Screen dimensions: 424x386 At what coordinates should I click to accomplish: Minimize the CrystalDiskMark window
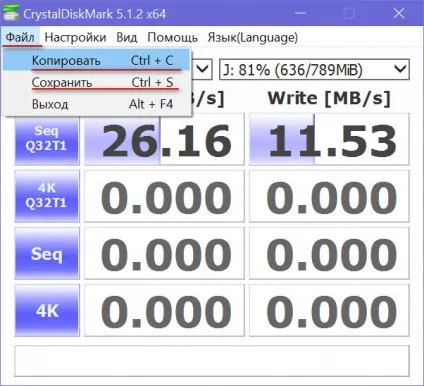[300, 13]
